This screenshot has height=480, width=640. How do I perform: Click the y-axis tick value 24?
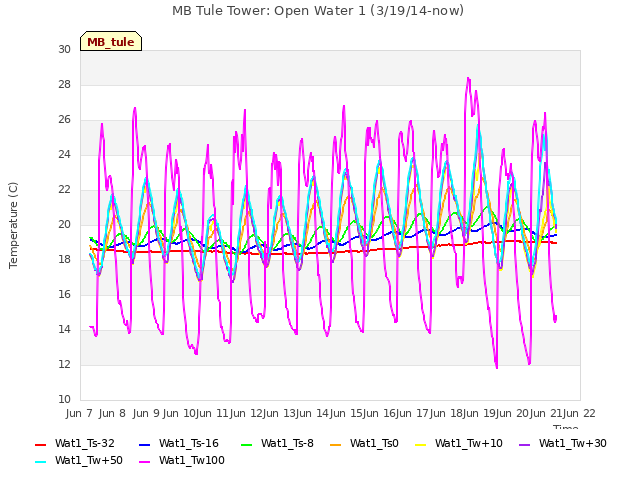tap(64, 155)
